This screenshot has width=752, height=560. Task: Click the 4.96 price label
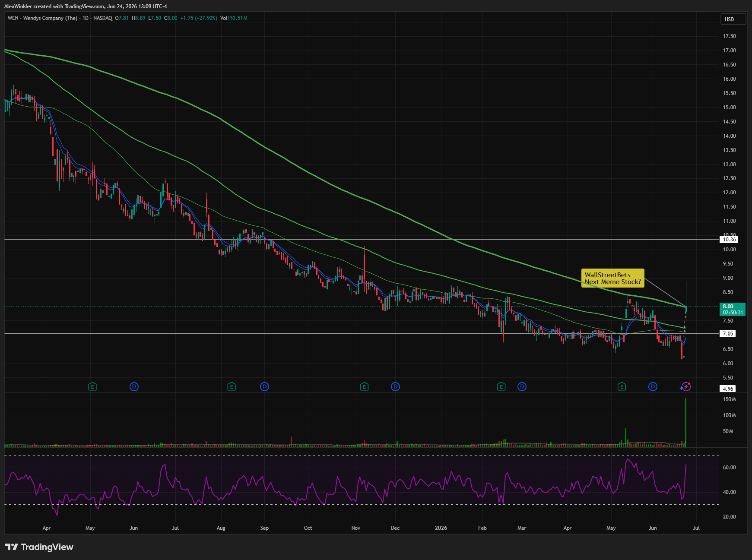click(728, 389)
